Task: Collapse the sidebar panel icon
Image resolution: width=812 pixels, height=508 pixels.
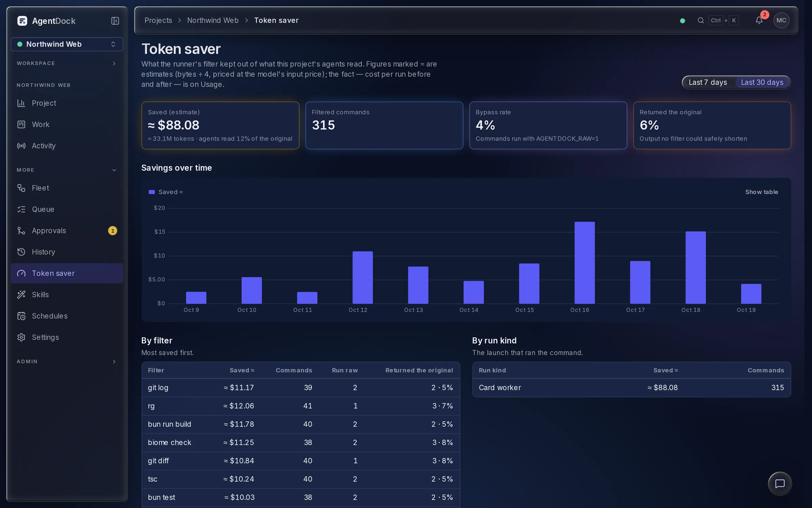Action: click(x=115, y=21)
